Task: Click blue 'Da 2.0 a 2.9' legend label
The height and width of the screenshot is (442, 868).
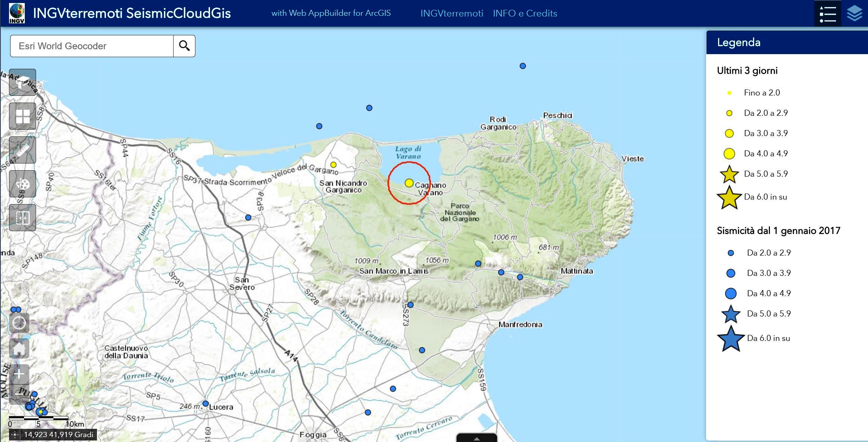Action: tap(769, 253)
